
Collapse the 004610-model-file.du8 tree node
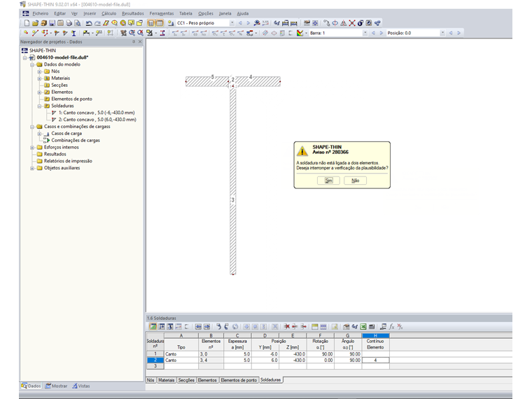tap(24, 57)
